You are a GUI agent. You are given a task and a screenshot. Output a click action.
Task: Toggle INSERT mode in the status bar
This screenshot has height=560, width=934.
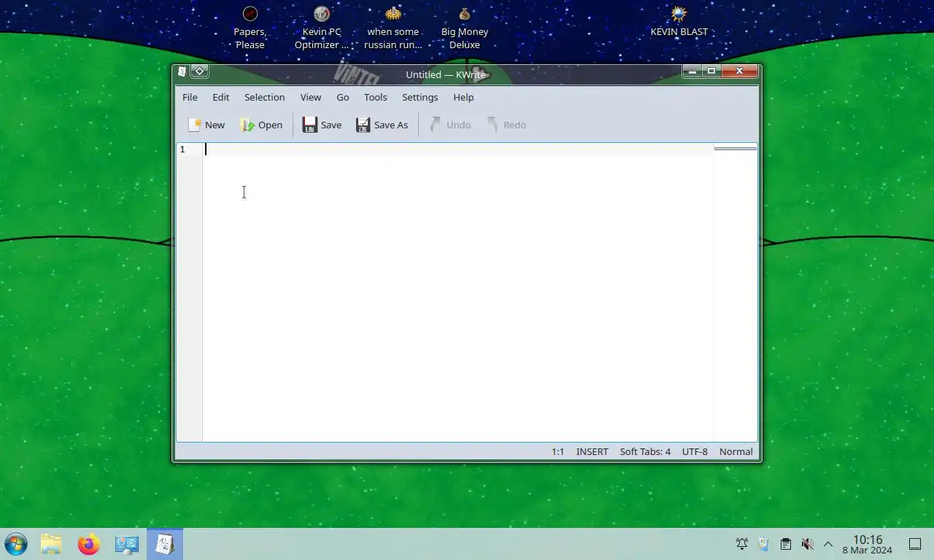[592, 451]
